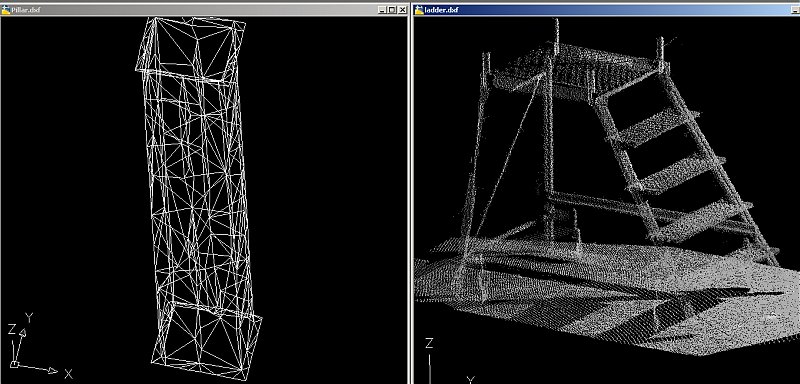Viewport: 800px width, 384px height.
Task: Activate the Pillar.dxf title bar
Action: pyautogui.click(x=204, y=10)
